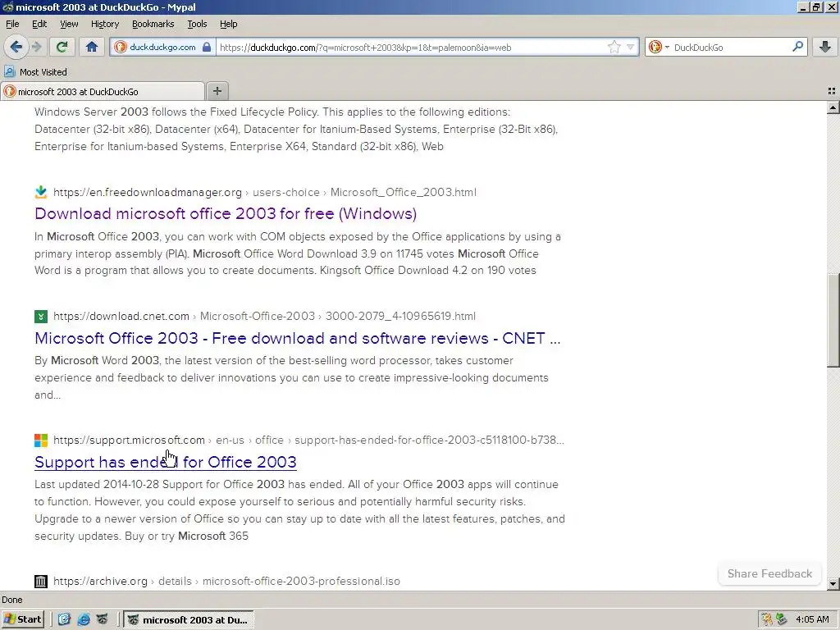Open the URL history dropdown arrow

631,47
